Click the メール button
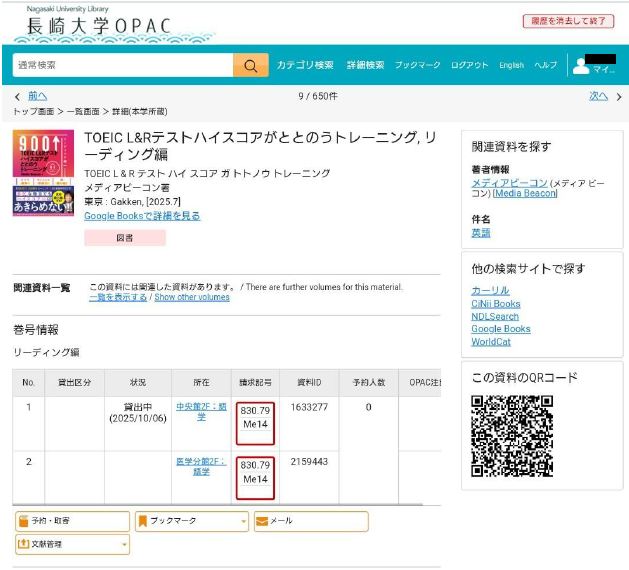Screen dimensions: 629x570 pos(311,521)
